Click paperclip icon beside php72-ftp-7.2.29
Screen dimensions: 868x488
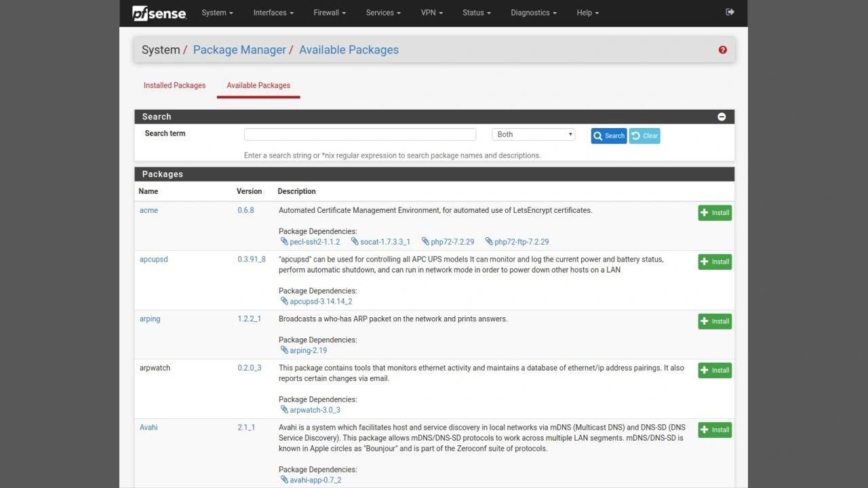pyautogui.click(x=489, y=241)
